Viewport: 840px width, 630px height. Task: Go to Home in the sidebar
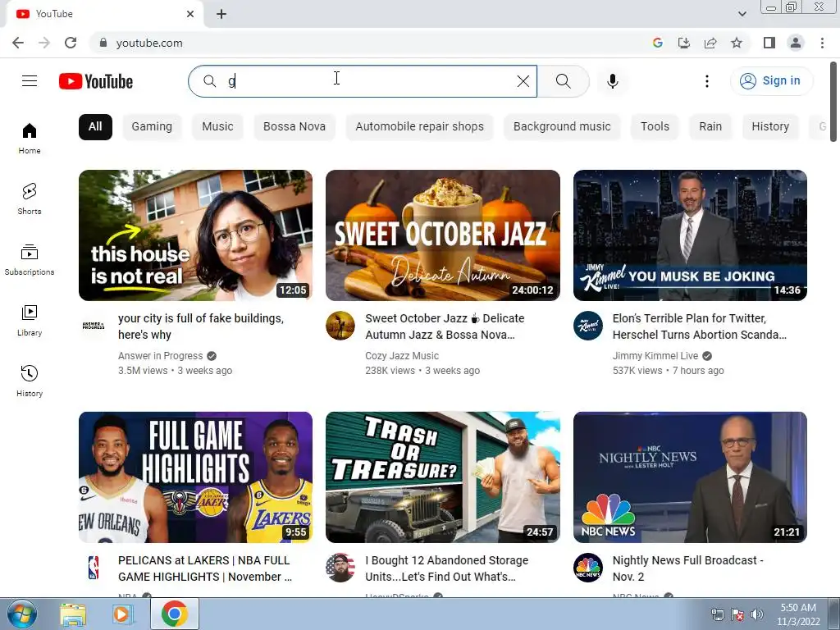coord(30,139)
